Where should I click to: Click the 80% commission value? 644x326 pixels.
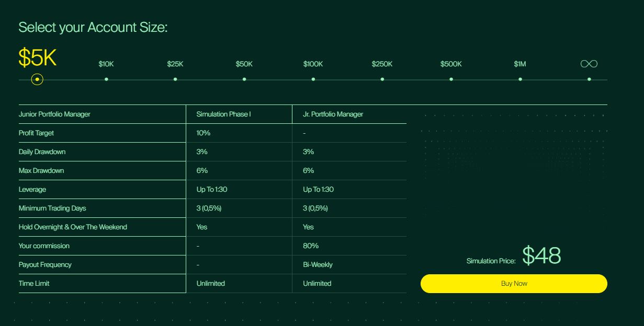[x=311, y=246]
